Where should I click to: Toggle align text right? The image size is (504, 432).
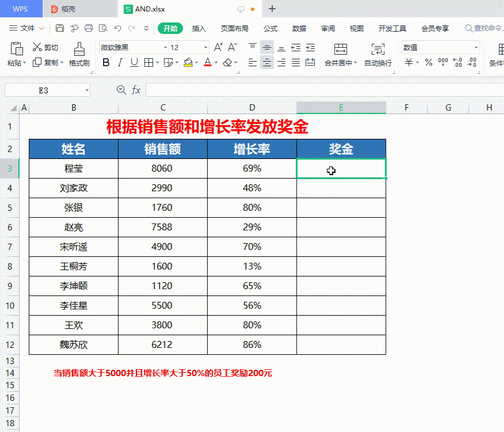281,62
